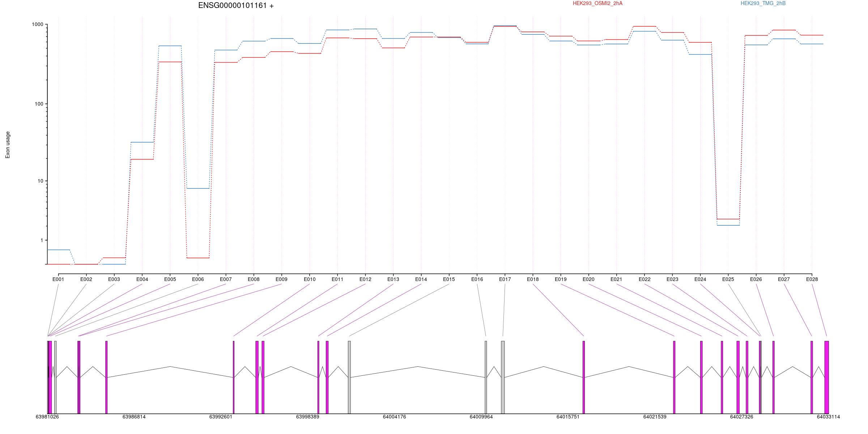Click the gray exon block linked to E015
Screen dimensions: 868x434
349,377
